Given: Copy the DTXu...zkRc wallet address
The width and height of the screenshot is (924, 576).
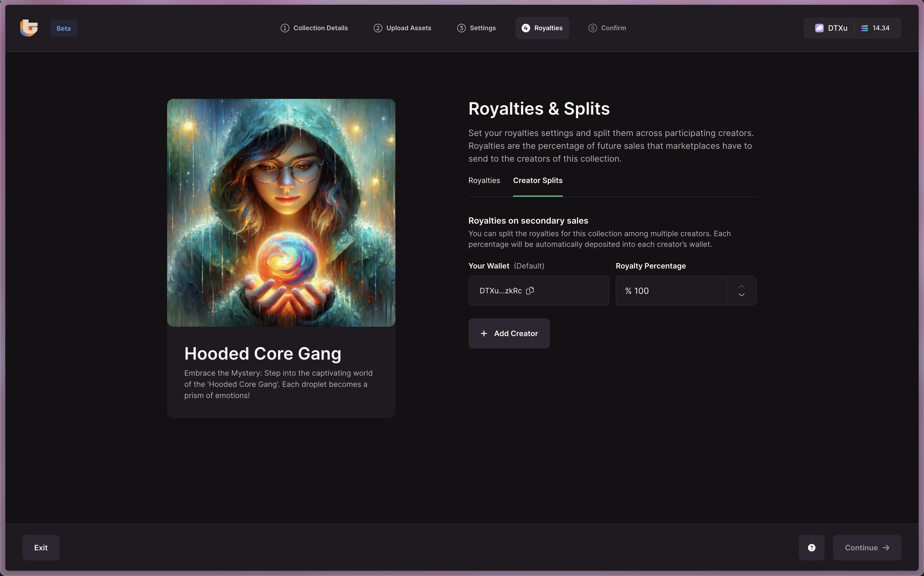Looking at the screenshot, I should 530,291.
